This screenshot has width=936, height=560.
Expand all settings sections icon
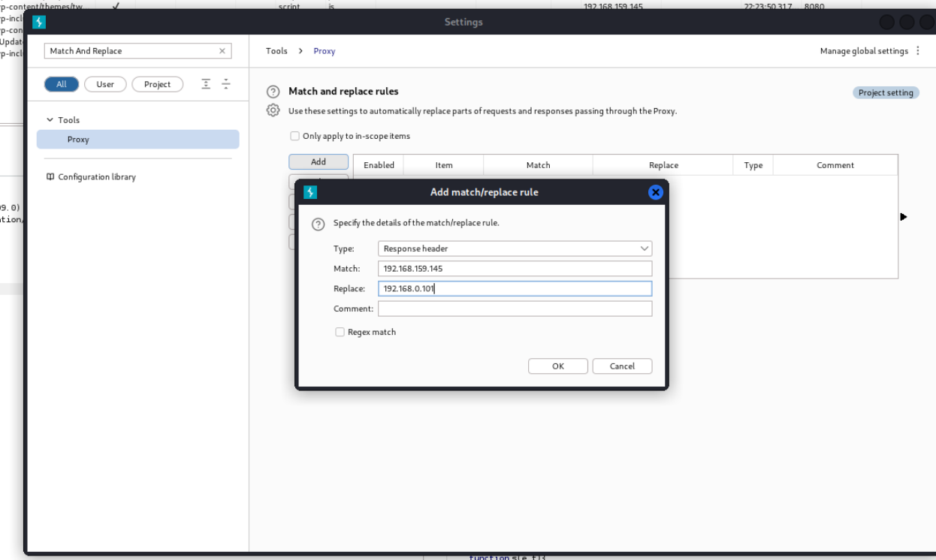click(206, 84)
